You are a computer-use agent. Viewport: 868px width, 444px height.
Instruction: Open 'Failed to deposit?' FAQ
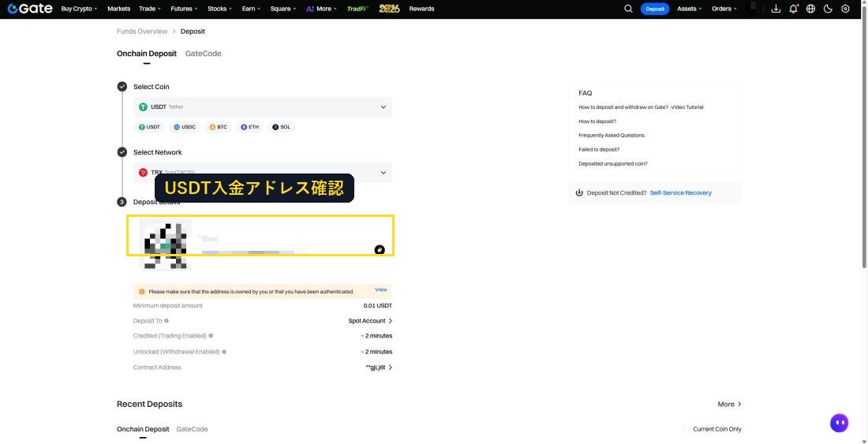(x=599, y=149)
